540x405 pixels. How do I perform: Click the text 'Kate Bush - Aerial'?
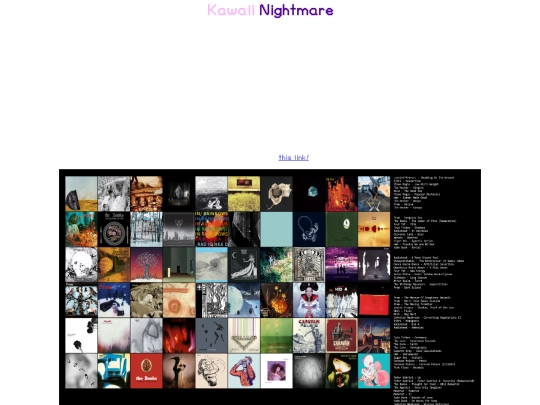407,248
